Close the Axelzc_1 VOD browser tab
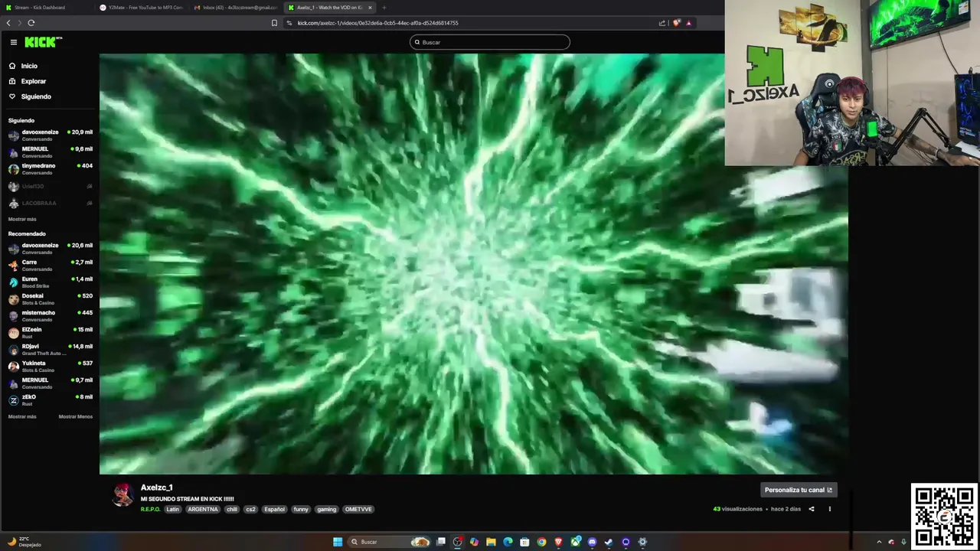The image size is (980, 551). pyautogui.click(x=370, y=8)
